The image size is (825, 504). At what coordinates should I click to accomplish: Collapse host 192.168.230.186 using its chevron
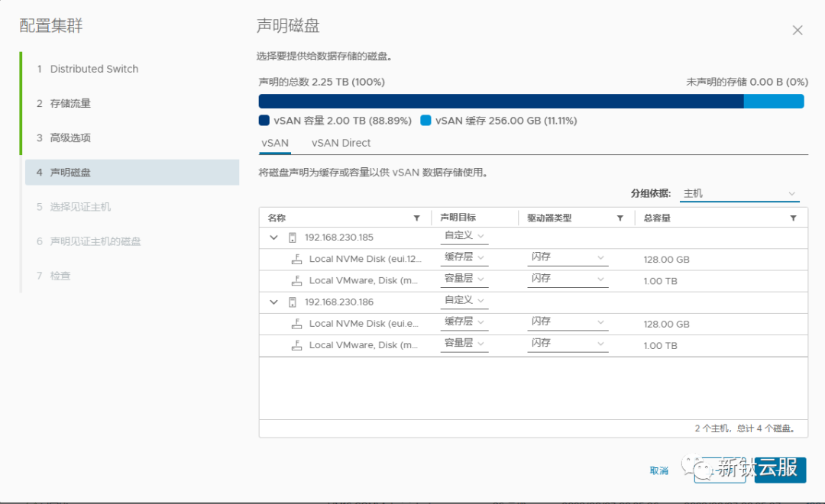(273, 302)
